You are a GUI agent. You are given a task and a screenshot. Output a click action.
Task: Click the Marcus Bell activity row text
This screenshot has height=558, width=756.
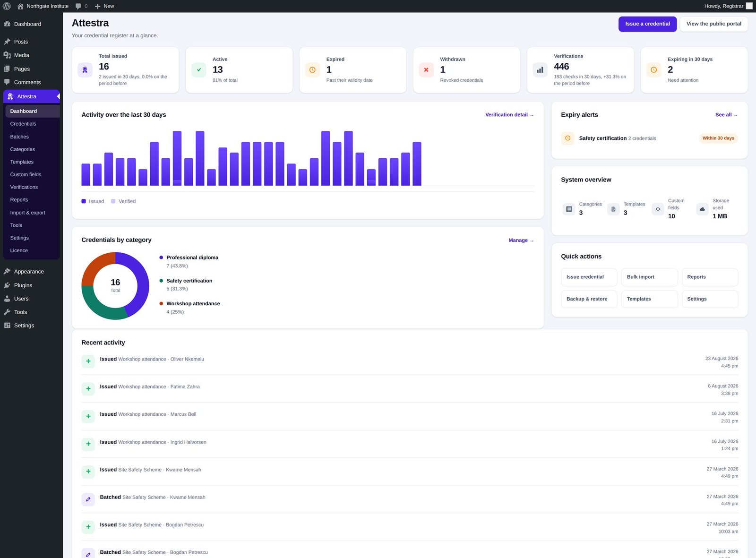click(x=148, y=414)
